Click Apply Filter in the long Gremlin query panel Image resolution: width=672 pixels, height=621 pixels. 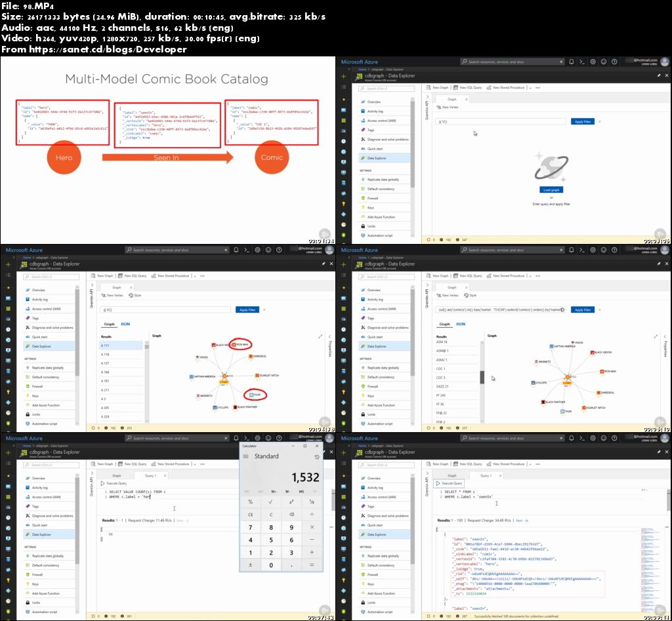pos(583,310)
